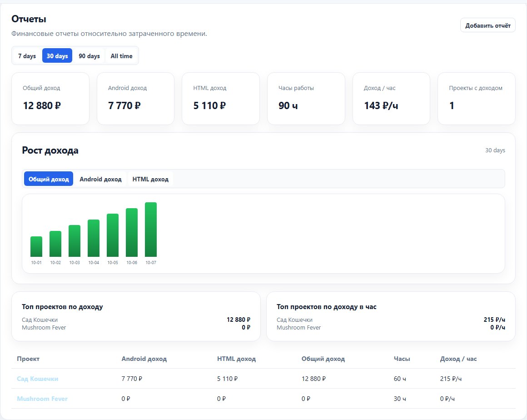Select the highlighted 30 days period tab
The height and width of the screenshot is (420, 527).
click(x=57, y=56)
